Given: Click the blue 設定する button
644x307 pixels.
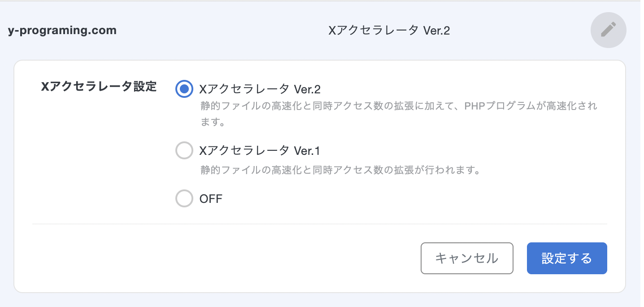Looking at the screenshot, I should [566, 258].
